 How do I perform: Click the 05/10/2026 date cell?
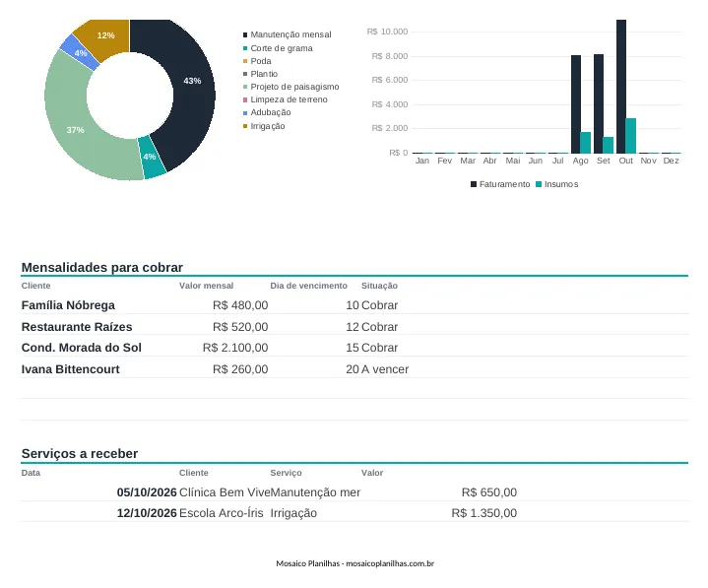pyautogui.click(x=147, y=492)
